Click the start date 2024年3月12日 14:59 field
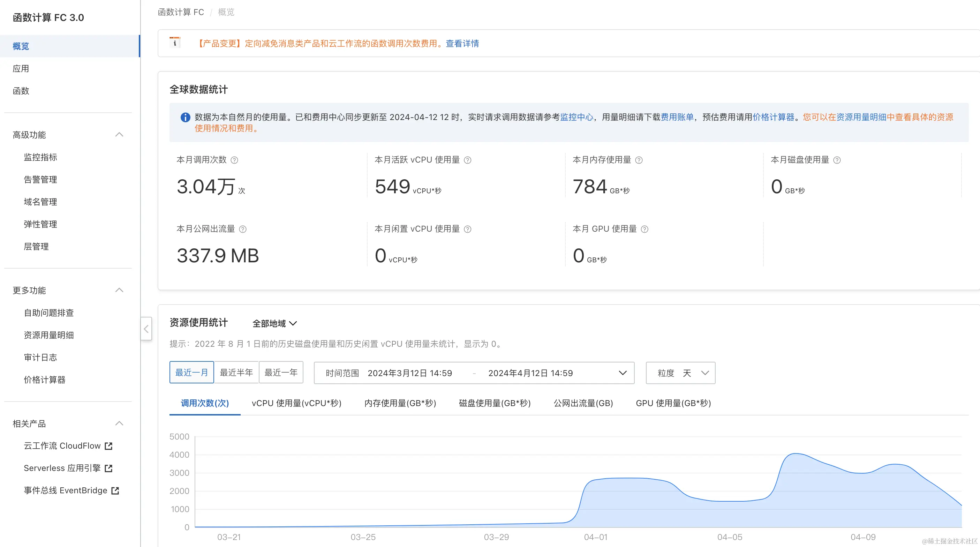 (x=410, y=373)
